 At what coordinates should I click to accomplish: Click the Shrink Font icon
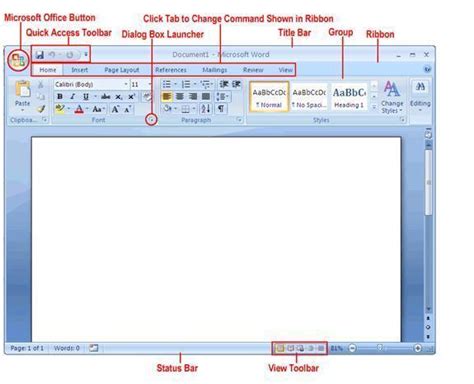[x=128, y=109]
